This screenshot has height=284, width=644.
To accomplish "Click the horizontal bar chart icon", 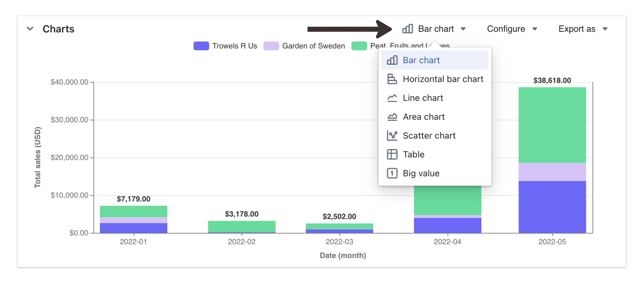I will 392,79.
